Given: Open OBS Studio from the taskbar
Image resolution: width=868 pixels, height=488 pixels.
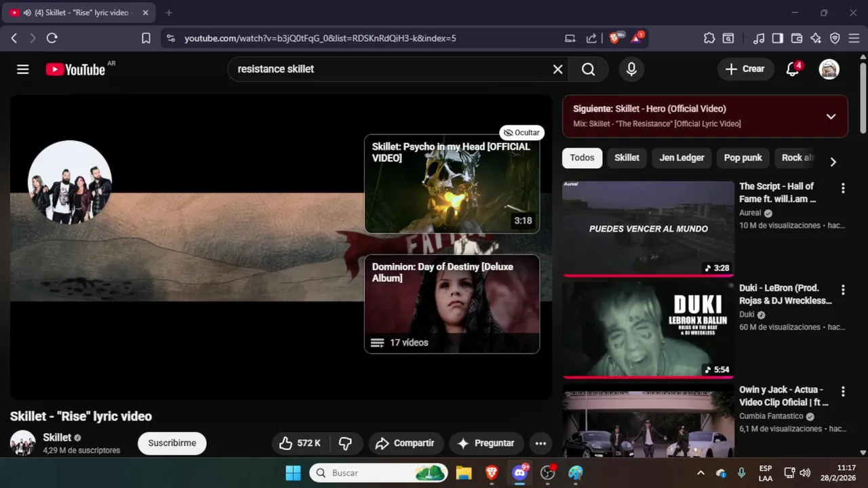Looking at the screenshot, I should [548, 472].
